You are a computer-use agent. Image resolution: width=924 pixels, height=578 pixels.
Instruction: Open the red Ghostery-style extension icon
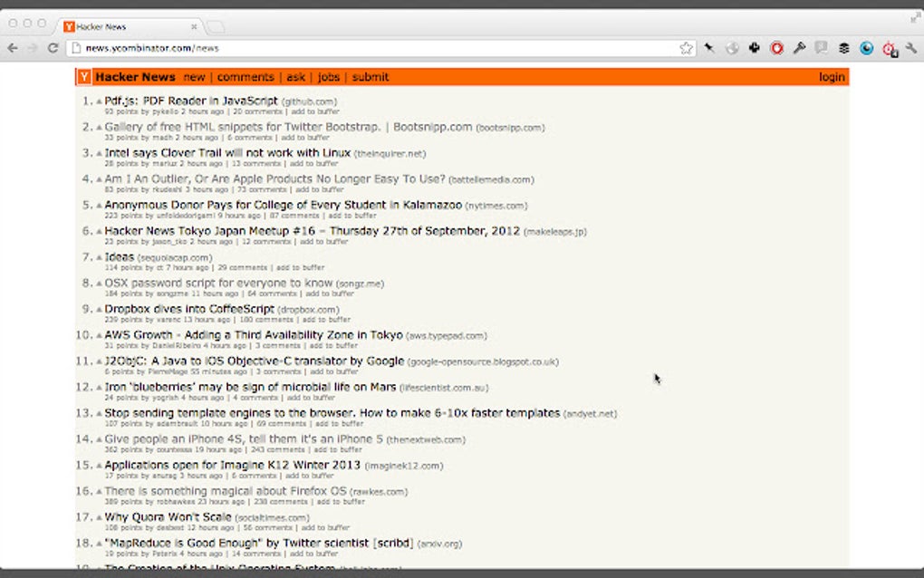tap(777, 46)
